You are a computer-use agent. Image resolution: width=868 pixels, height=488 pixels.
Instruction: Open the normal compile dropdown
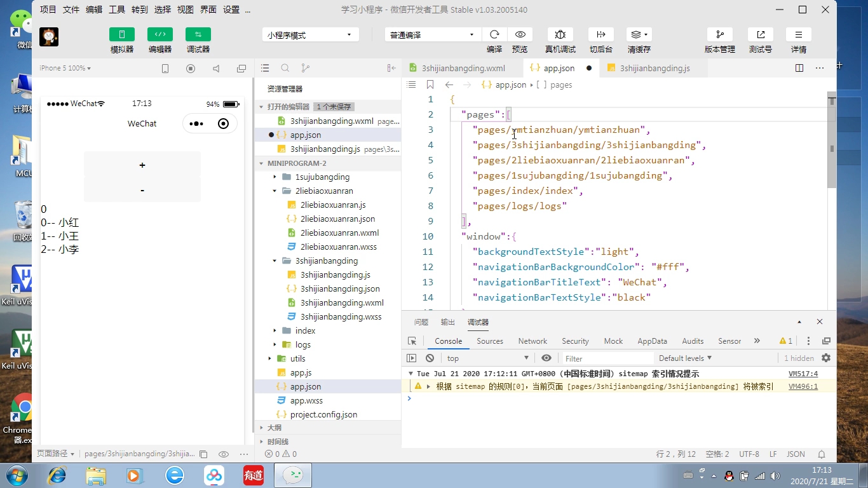click(x=433, y=35)
